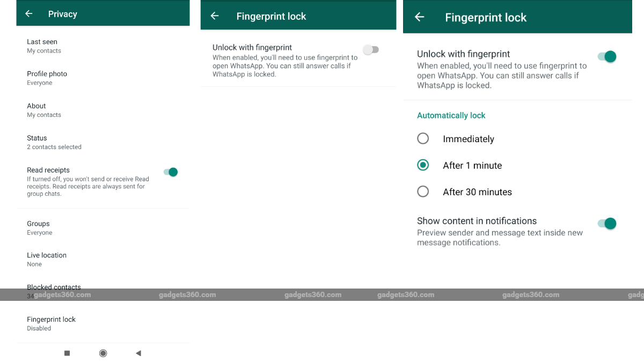Tap the back arrow on the Privacy screen
The height and width of the screenshot is (362, 644).
(28, 13)
